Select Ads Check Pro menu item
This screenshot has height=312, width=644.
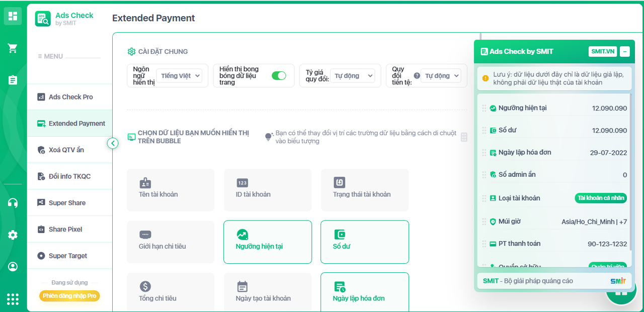70,97
